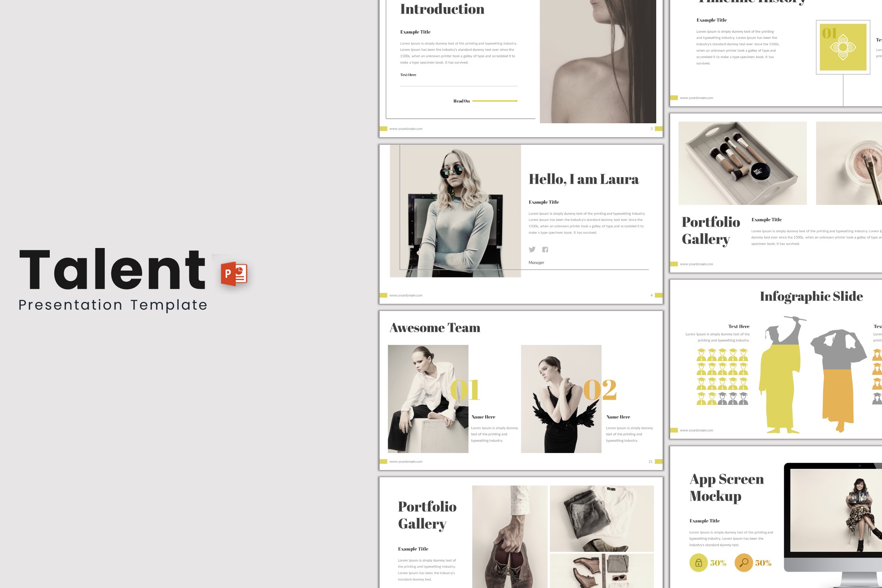Click the Presentation Template subtitle

(113, 305)
